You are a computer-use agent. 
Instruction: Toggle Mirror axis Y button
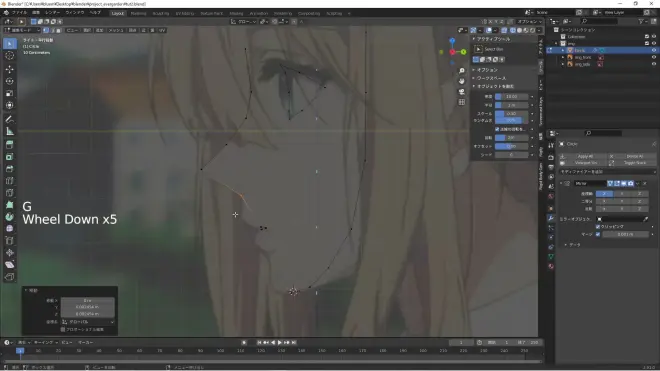coord(622,194)
